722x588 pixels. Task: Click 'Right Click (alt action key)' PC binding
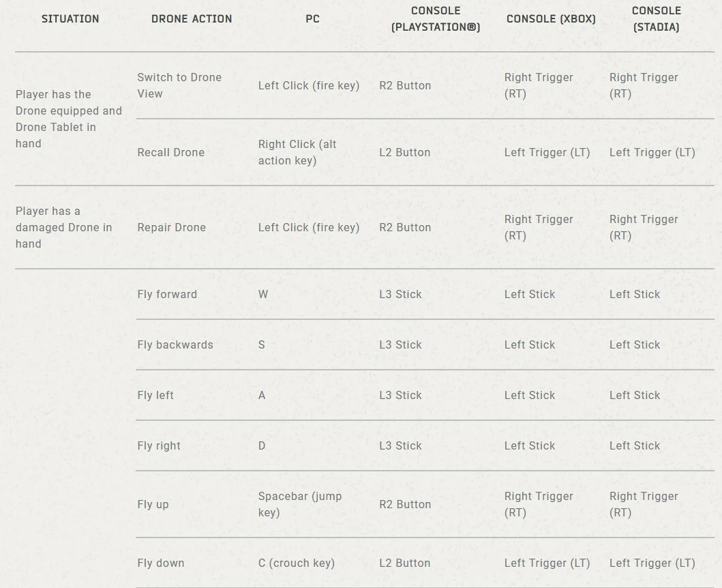click(x=297, y=152)
